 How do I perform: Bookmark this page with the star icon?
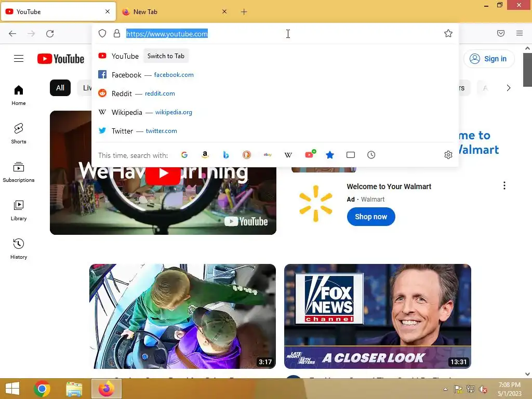tap(448, 33)
